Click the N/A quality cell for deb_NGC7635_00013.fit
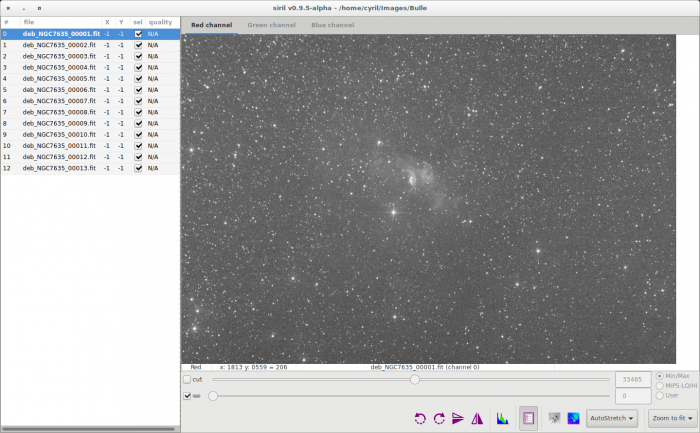Screen dimensions: 700x433 153,168
